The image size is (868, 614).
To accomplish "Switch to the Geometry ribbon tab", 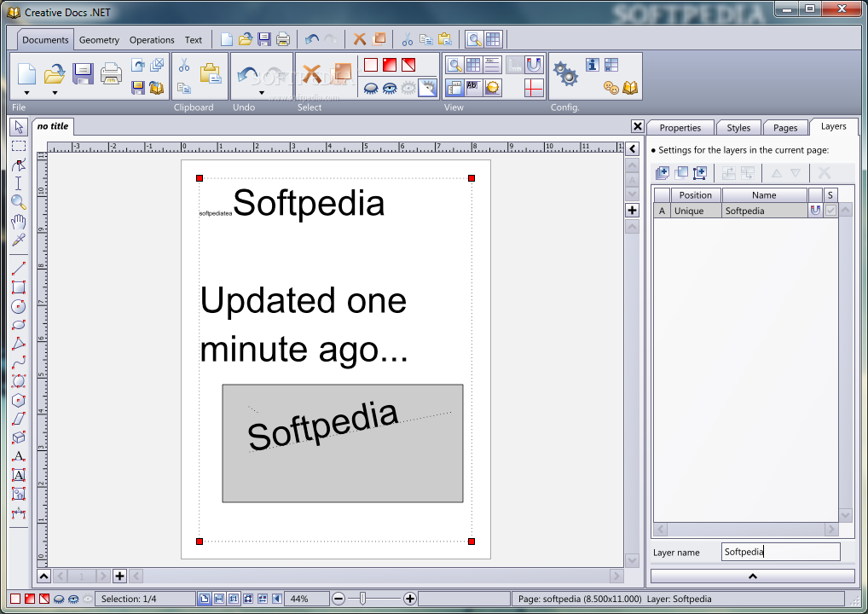I will tap(99, 40).
